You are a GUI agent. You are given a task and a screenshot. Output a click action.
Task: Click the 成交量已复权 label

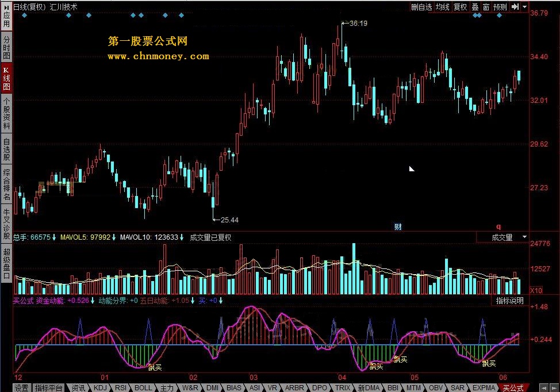click(x=210, y=237)
